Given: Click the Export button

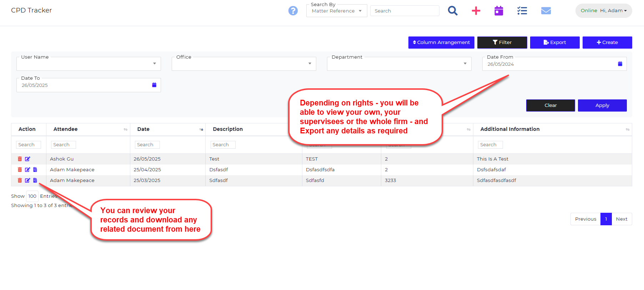Looking at the screenshot, I should 555,43.
